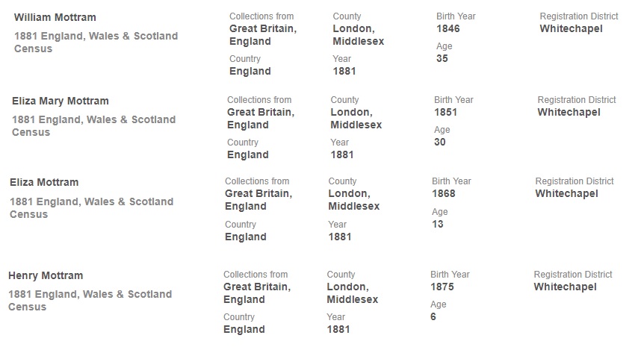Click Whitechapel in Henry Mottram's row
Screen dimensions: 644x347
click(565, 287)
